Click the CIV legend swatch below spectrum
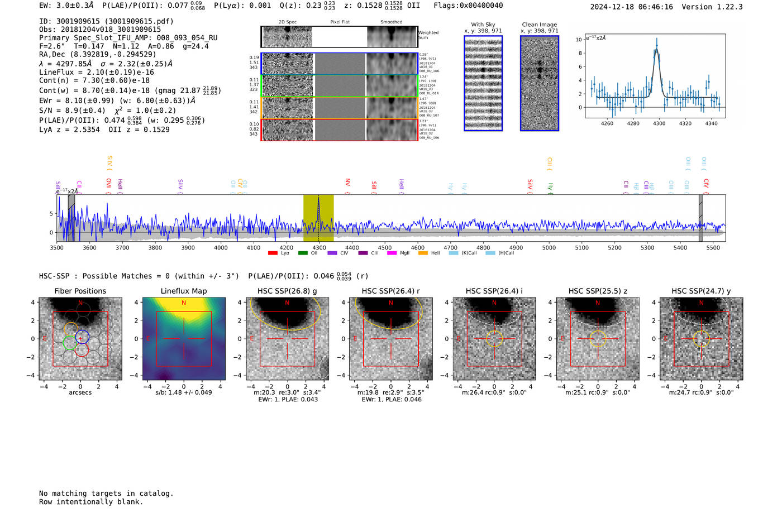782x532 pixels. (x=332, y=253)
